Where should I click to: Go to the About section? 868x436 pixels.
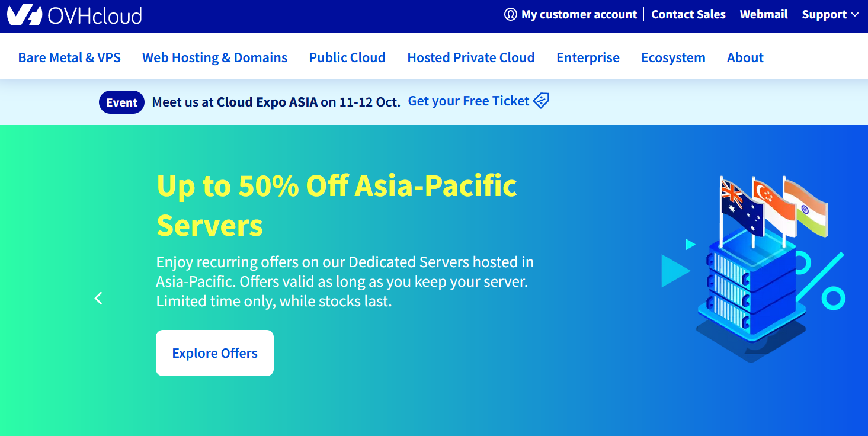pyautogui.click(x=745, y=57)
